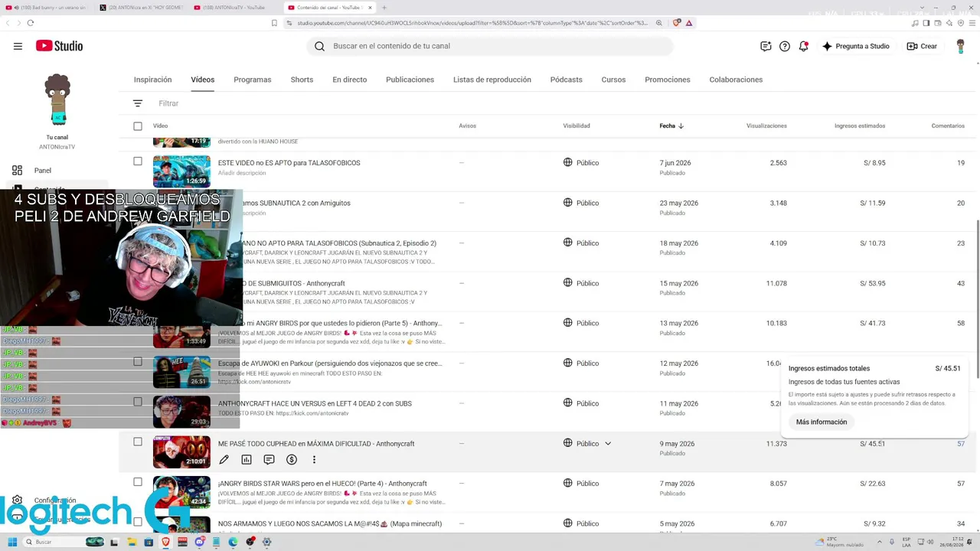Image resolution: width=980 pixels, height=551 pixels.
Task: Check the NOS ARMAMOS Y LUEGO row
Action: point(138,522)
